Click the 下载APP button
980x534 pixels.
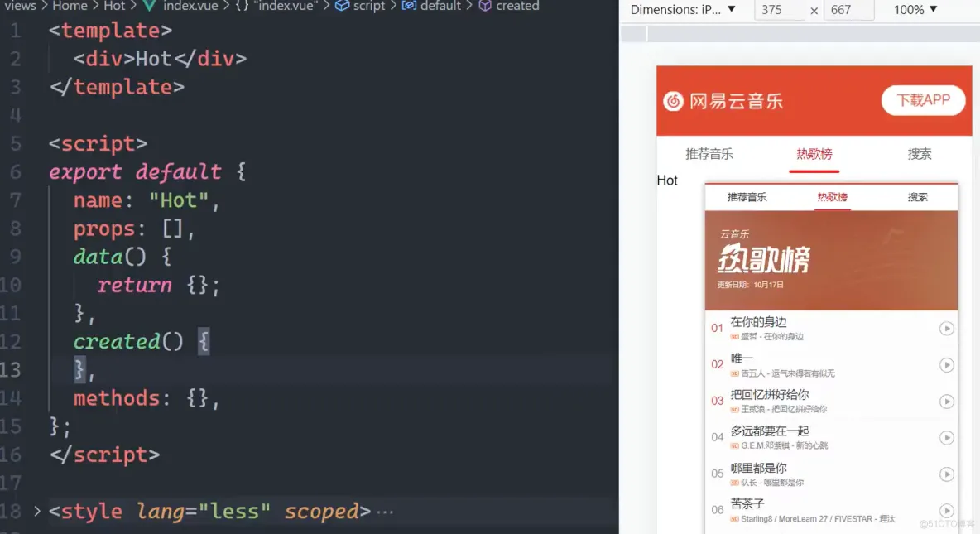[923, 100]
